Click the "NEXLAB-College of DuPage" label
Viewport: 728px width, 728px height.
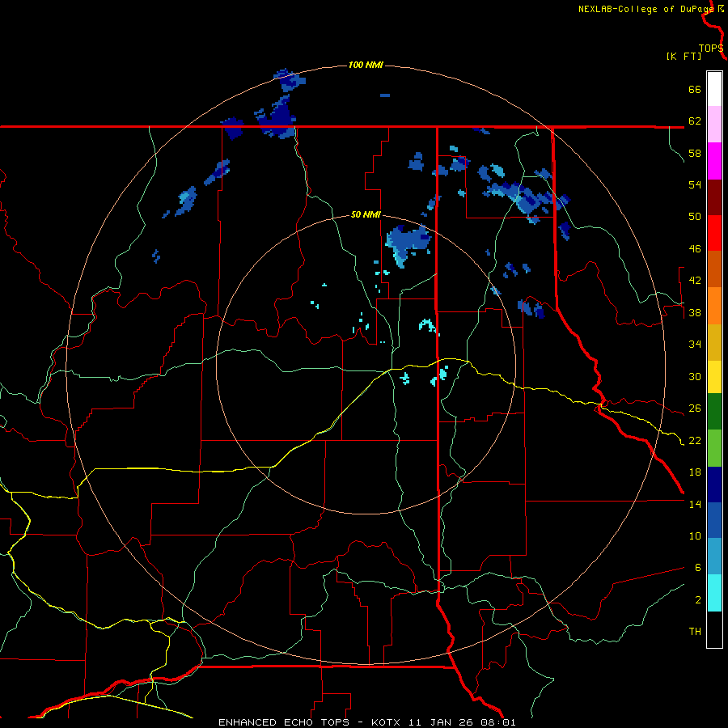point(645,9)
